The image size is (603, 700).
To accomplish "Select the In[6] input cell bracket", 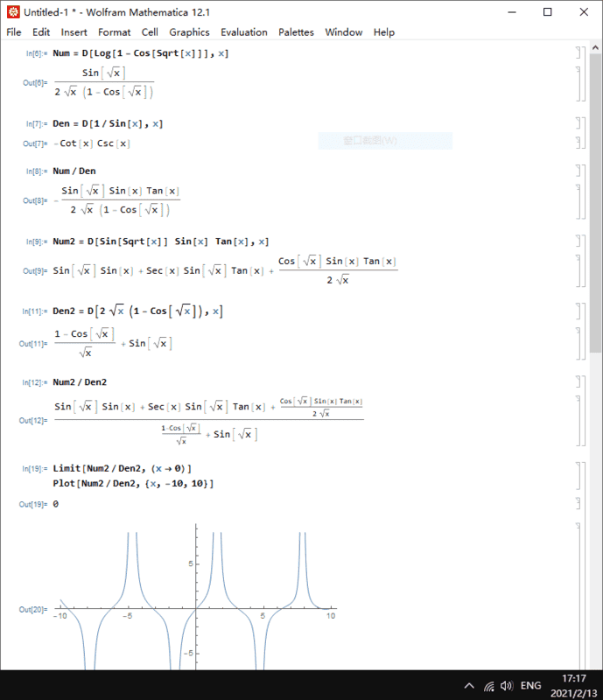I will (x=578, y=53).
